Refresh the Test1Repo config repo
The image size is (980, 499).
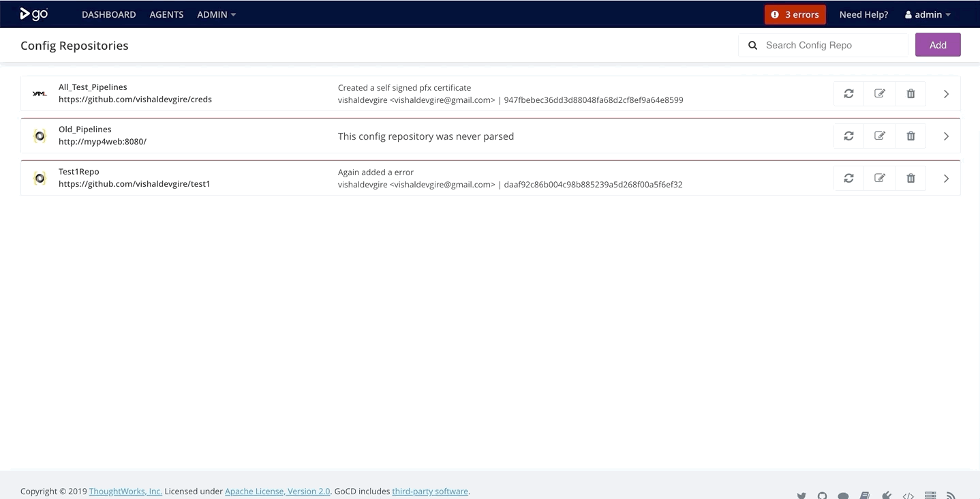click(848, 178)
